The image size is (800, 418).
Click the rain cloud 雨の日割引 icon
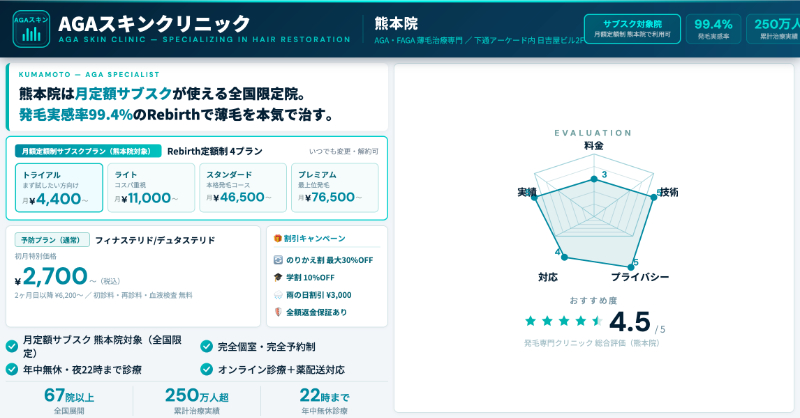point(277,295)
